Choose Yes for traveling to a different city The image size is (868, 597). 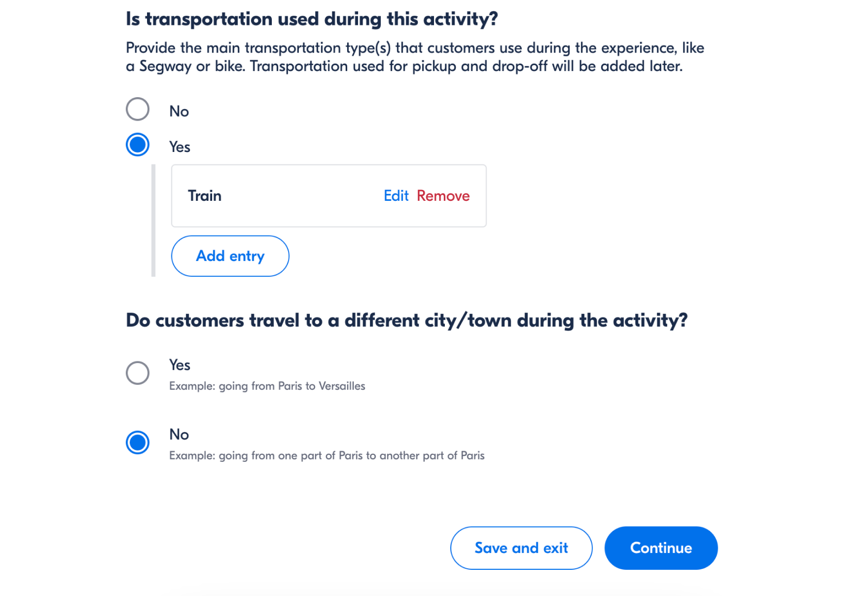[x=137, y=373]
